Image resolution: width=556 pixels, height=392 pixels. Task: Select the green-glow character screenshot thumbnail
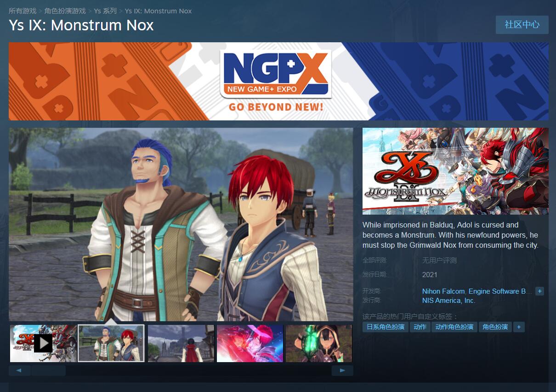tap(319, 343)
